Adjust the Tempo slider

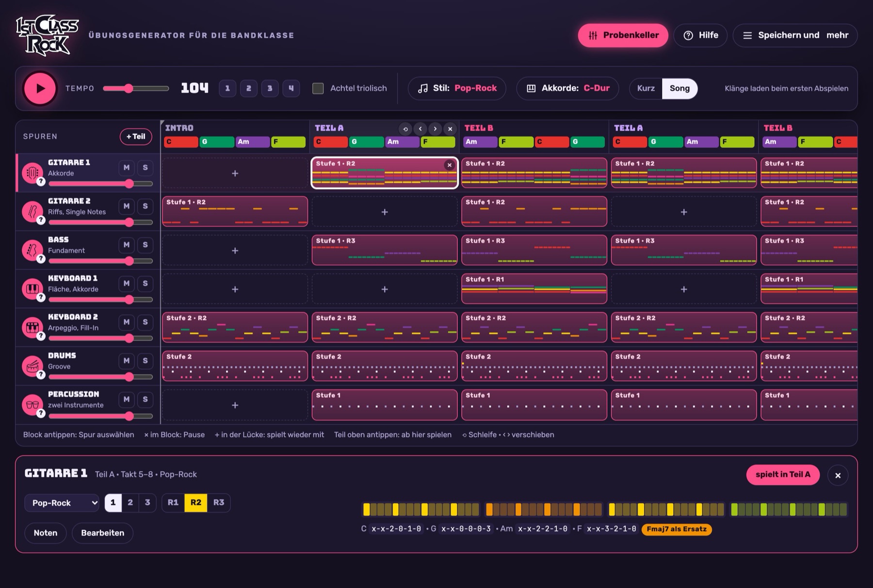pyautogui.click(x=136, y=88)
